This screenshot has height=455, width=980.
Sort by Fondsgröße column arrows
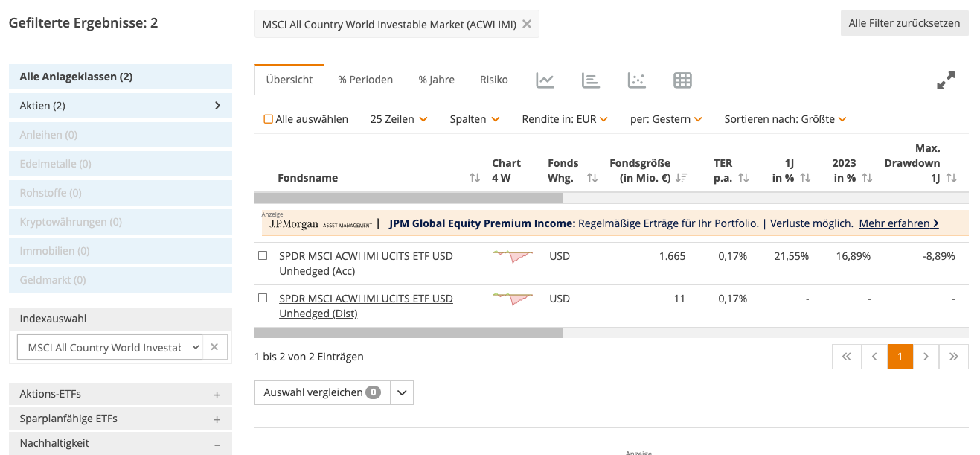681,178
